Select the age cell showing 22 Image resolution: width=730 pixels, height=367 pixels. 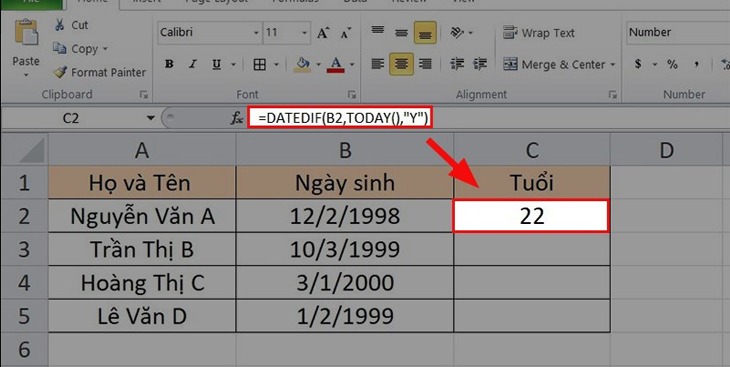click(531, 216)
